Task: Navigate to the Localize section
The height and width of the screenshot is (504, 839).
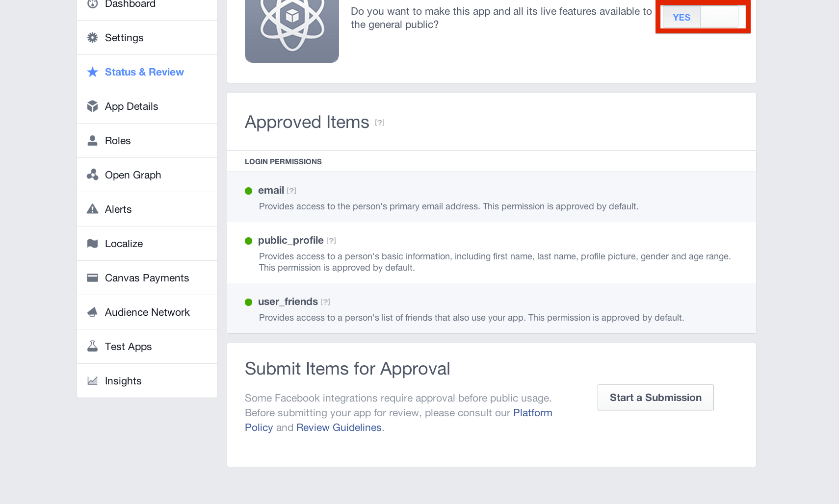Action: click(x=124, y=243)
